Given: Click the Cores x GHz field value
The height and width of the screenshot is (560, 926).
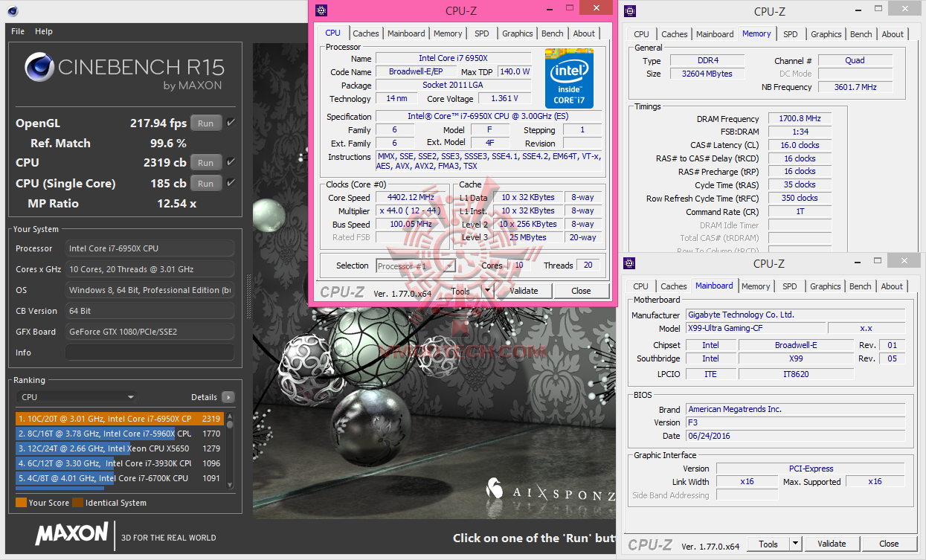Looking at the screenshot, I should pos(149,269).
